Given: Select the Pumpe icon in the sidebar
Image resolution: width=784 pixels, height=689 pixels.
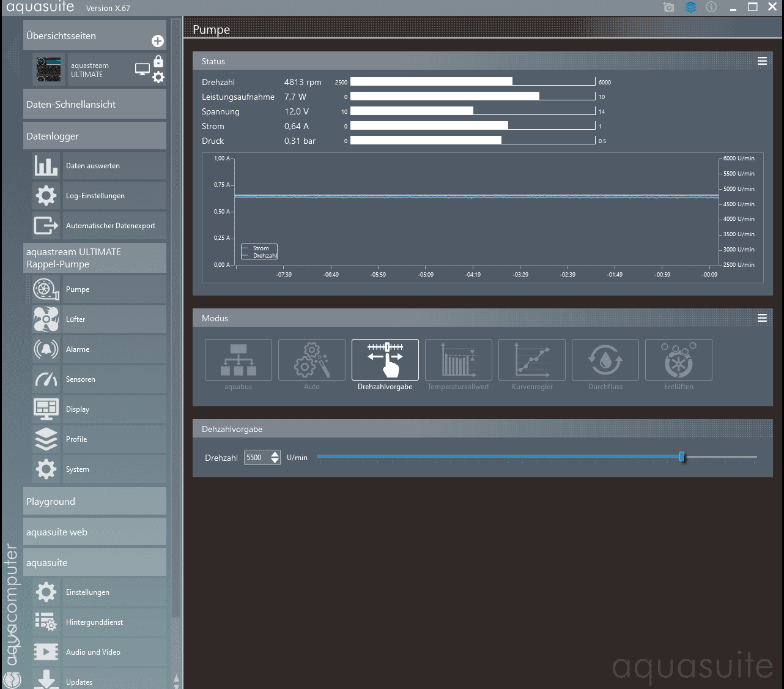Looking at the screenshot, I should tap(46, 289).
